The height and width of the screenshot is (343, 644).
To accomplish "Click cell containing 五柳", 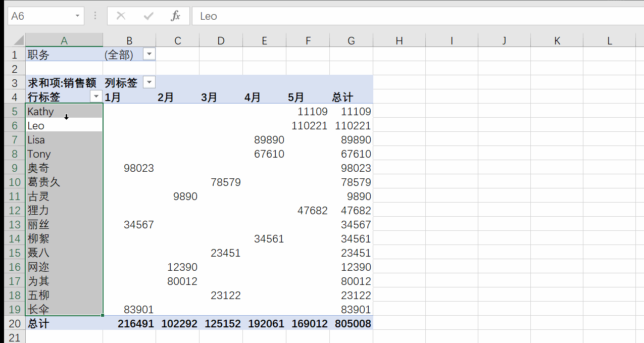I will click(x=64, y=295).
